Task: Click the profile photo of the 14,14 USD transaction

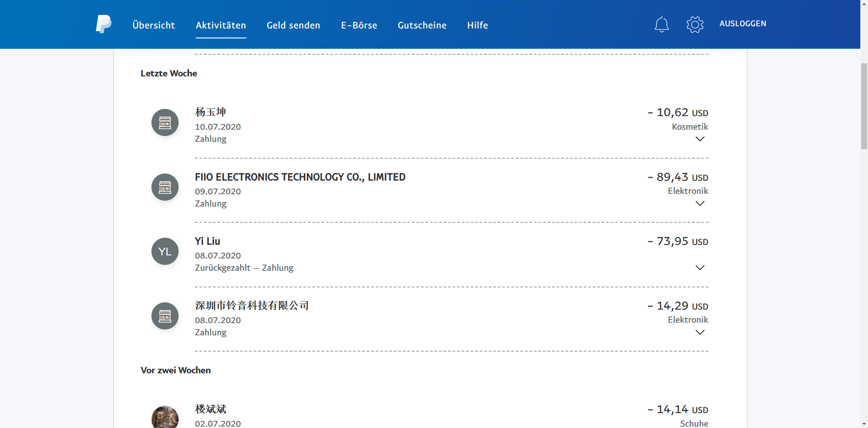Action: [x=165, y=418]
